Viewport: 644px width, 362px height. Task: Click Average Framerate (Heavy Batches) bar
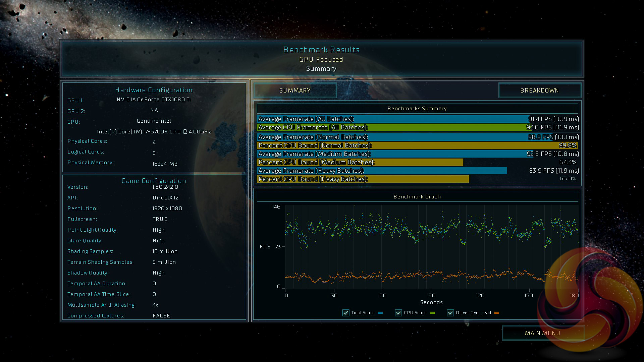[x=382, y=171]
